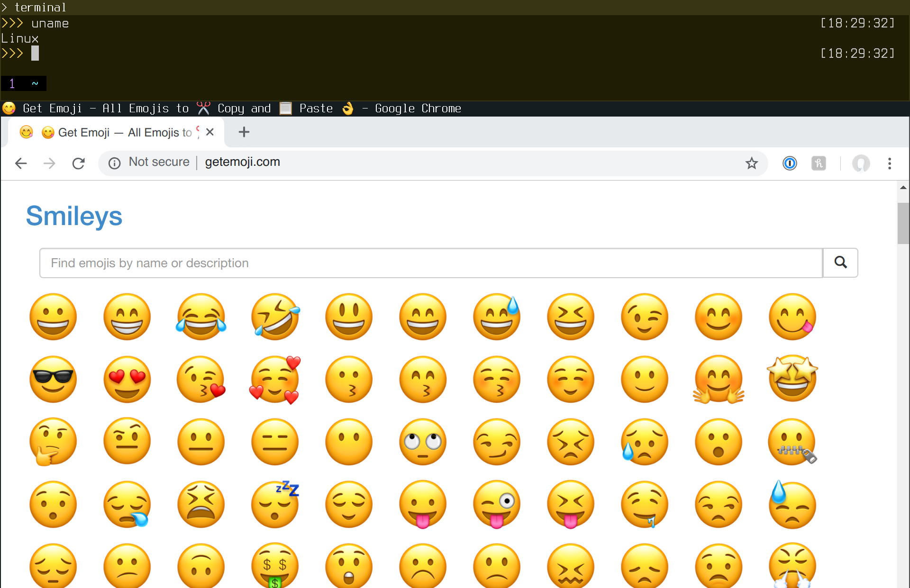This screenshot has height=588, width=910.
Task: Open a new Chrome tab
Action: [x=244, y=132]
